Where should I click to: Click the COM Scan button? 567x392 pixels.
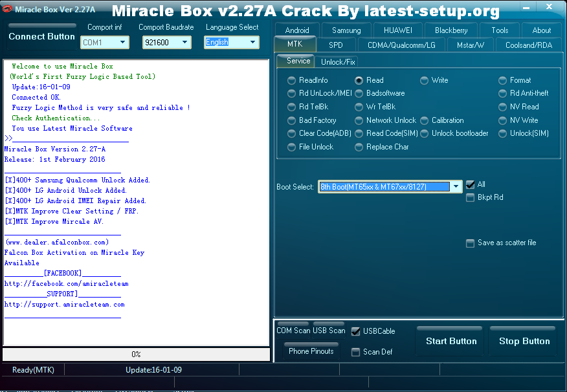(293, 330)
